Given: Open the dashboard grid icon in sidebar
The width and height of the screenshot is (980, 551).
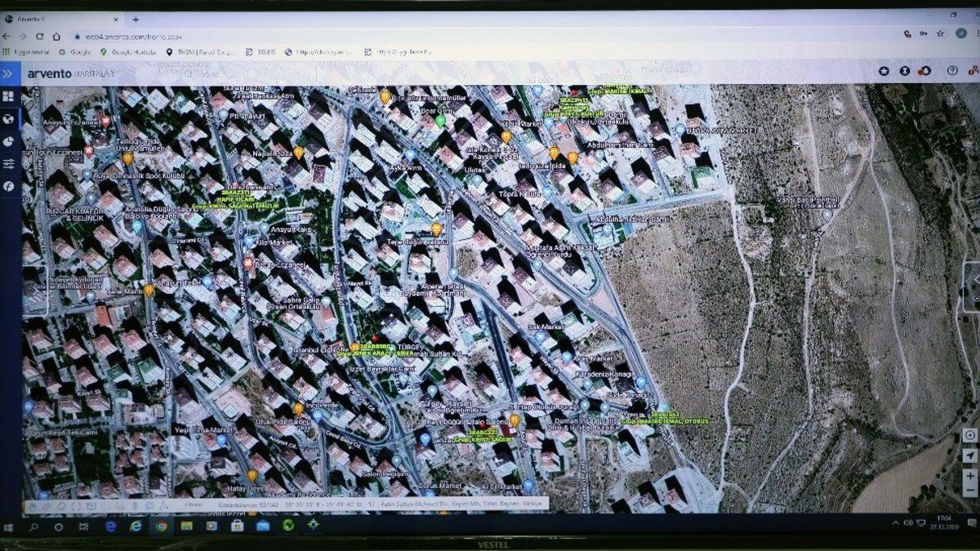Looking at the screenshot, I should click(x=8, y=96).
